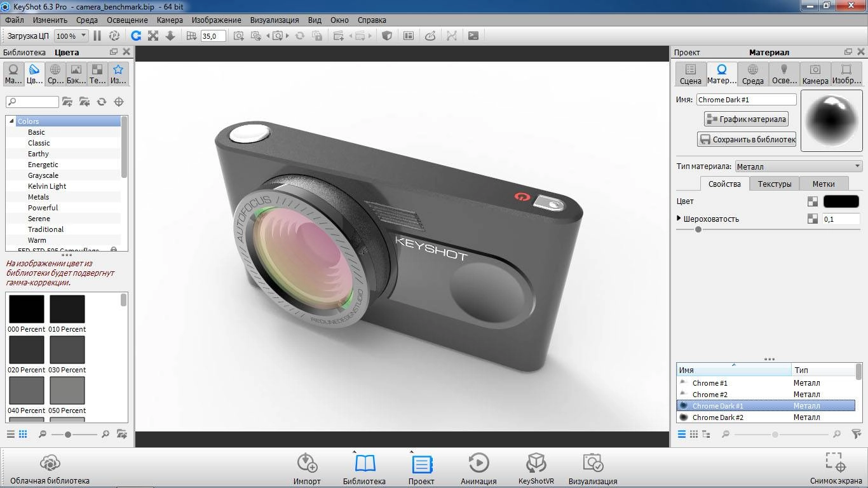This screenshot has height=488, width=868.
Task: Open the black Цвет color swatch
Action: click(841, 201)
